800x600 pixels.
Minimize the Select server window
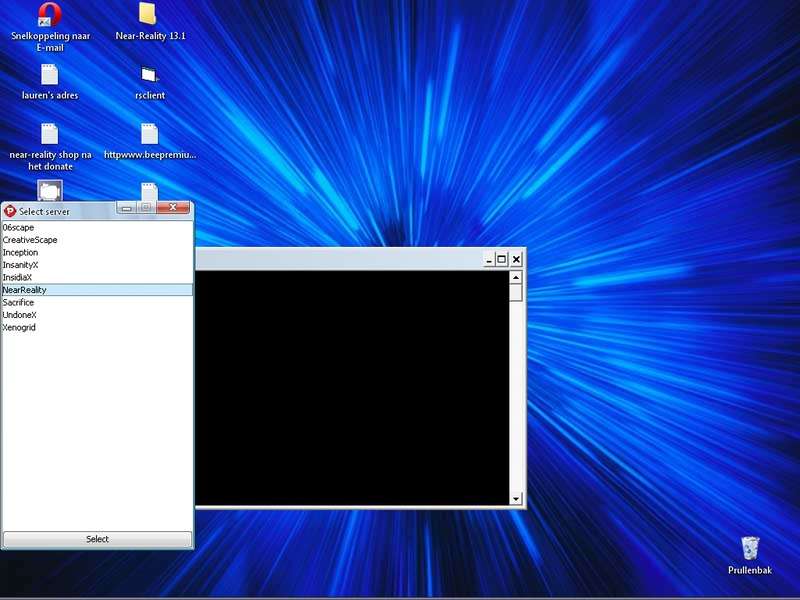click(127, 207)
